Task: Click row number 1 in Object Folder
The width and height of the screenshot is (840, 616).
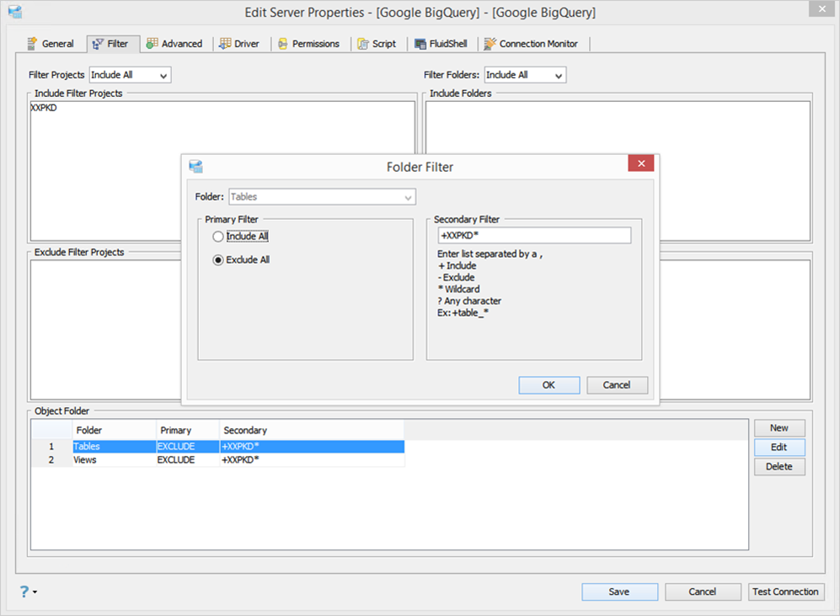Action: click(51, 446)
